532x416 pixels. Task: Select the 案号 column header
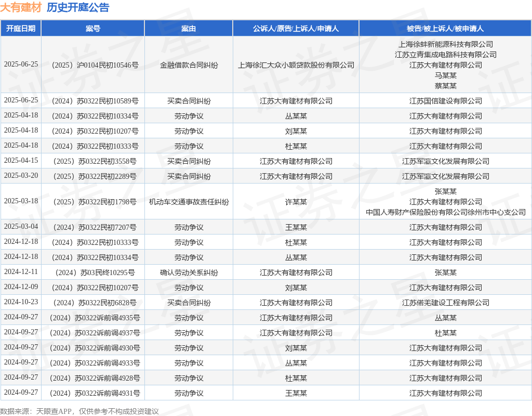click(92, 29)
